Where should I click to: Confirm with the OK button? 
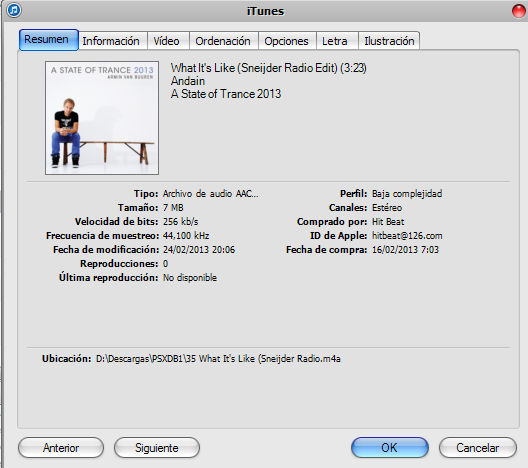point(390,448)
